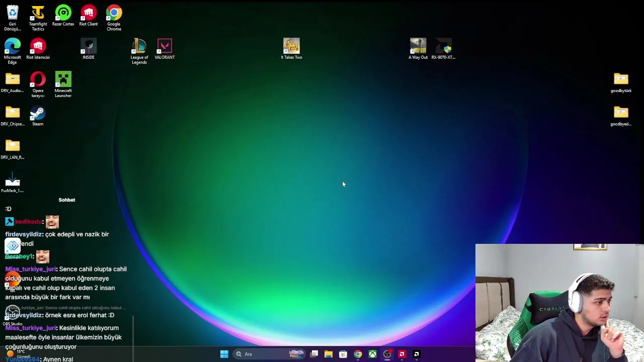Switch to OBS Studio in the taskbar
644x362 pixels.
coord(387,354)
